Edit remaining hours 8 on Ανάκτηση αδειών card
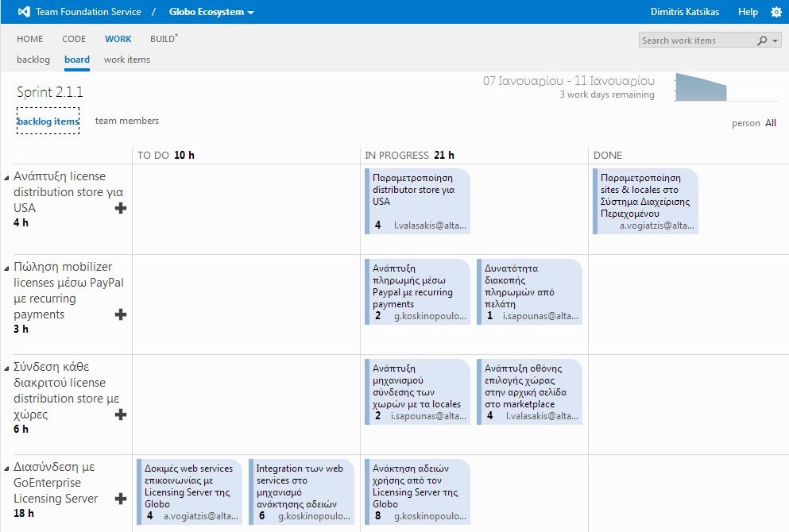The image size is (789, 532). tap(378, 516)
